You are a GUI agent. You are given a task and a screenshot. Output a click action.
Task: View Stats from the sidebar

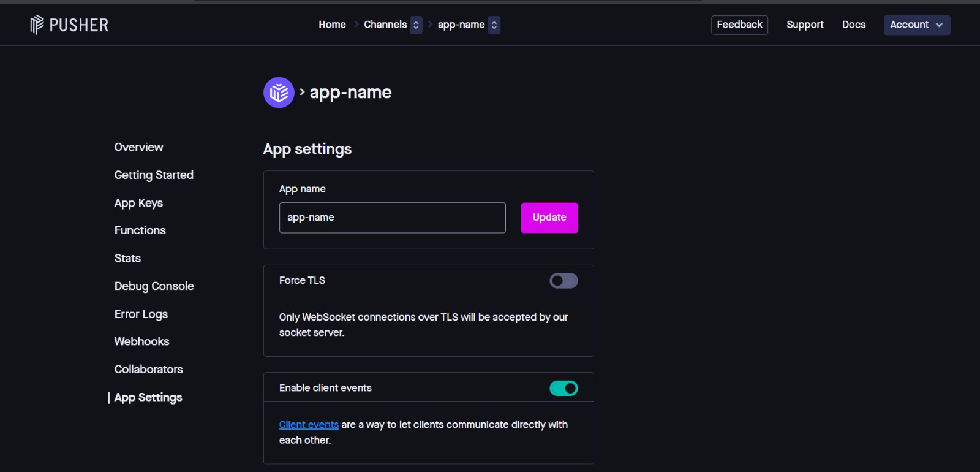(127, 258)
